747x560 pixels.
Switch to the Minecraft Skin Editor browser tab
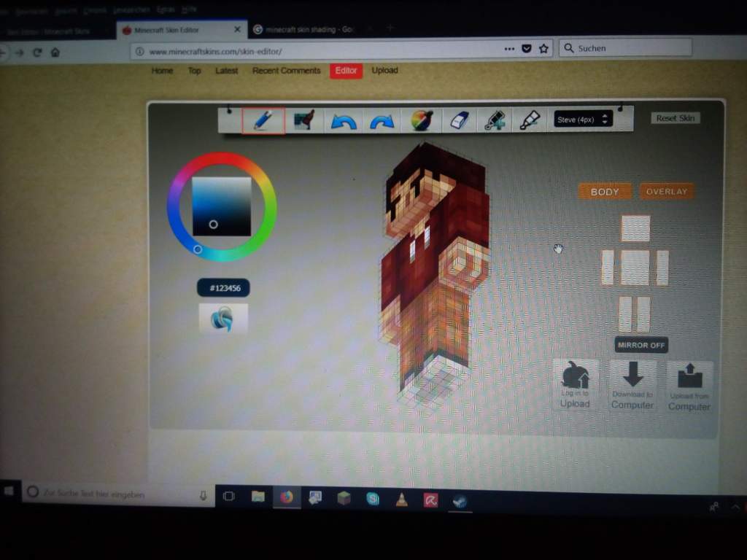pos(181,29)
